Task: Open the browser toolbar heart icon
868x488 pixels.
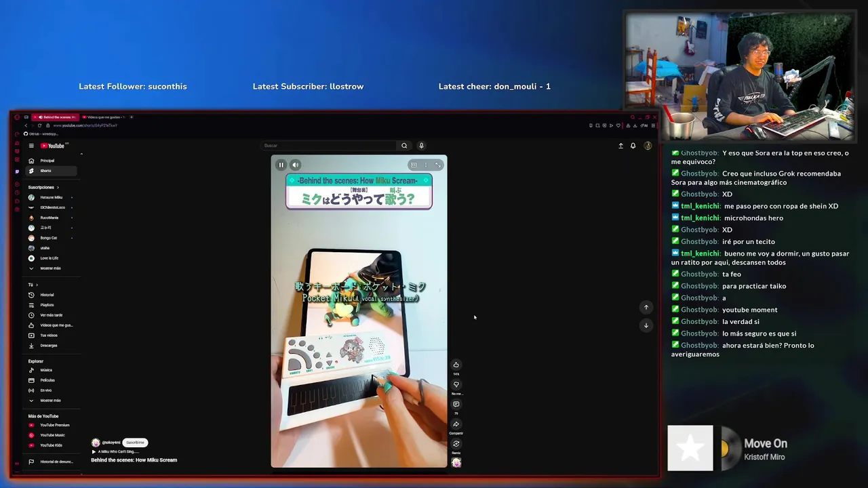Action: pos(617,125)
